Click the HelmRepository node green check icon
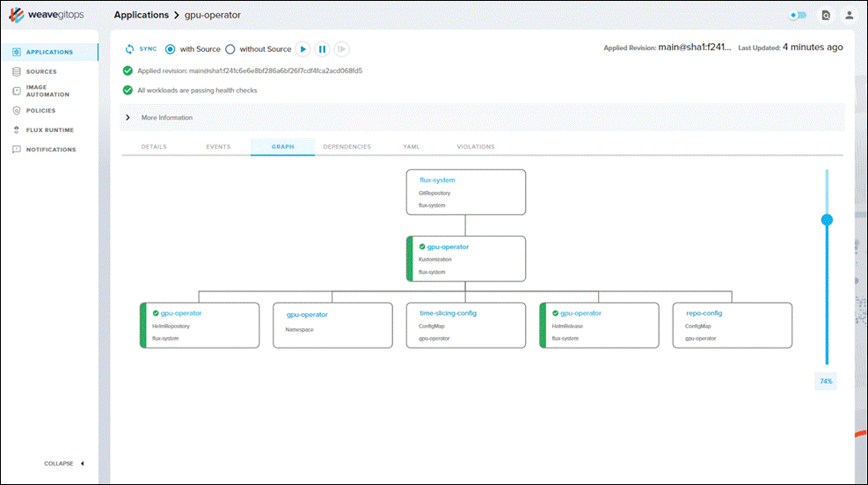868x485 pixels. pos(157,313)
